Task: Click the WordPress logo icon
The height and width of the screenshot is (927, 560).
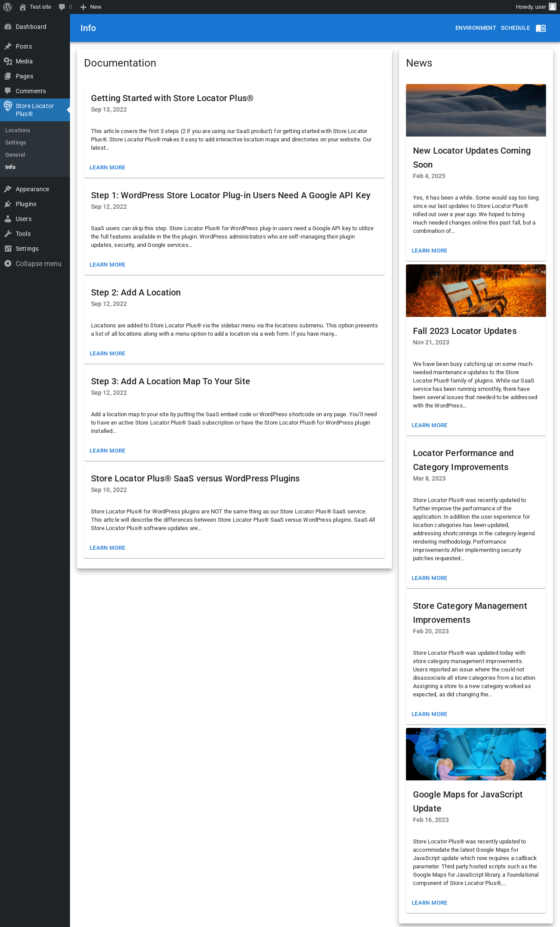Action: (7, 7)
